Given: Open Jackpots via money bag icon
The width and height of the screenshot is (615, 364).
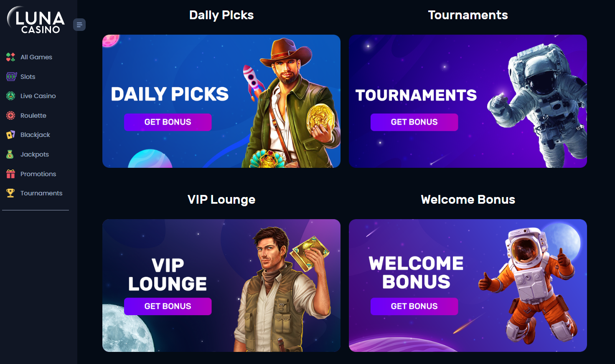Looking at the screenshot, I should point(10,154).
